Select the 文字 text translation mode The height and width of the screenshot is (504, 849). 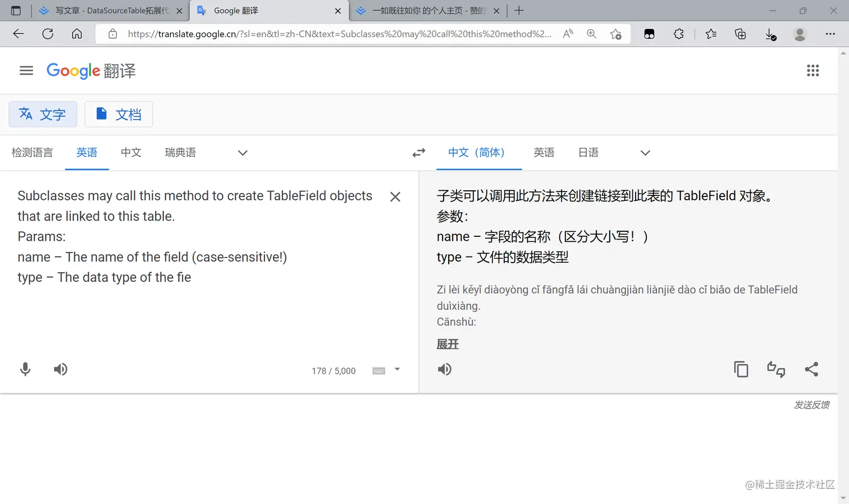[x=43, y=114]
